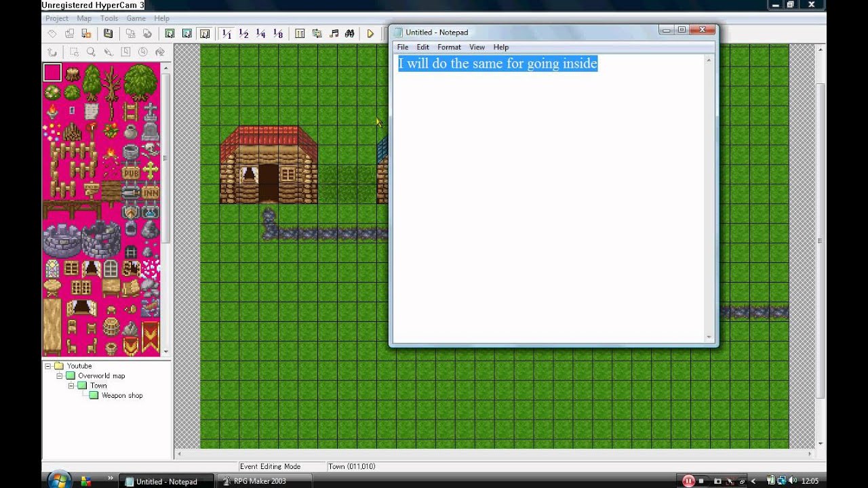The width and height of the screenshot is (868, 488).
Task: Set map zoom scale to 1/4
Action: tap(260, 33)
